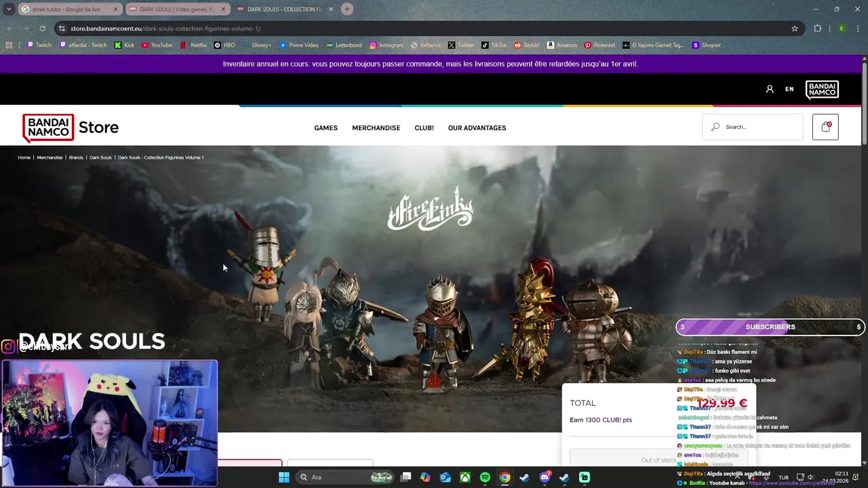Close the shrek tubbz tab
868x488 pixels.
115,9
